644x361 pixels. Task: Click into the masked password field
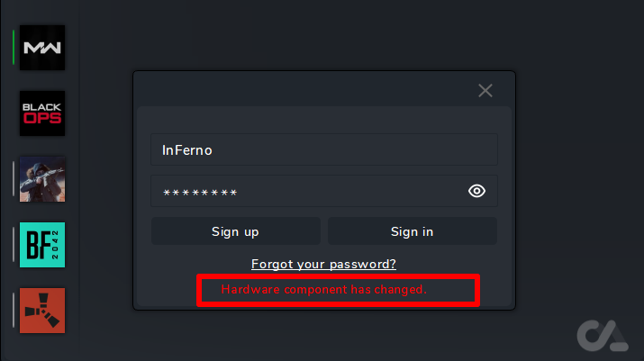306,191
